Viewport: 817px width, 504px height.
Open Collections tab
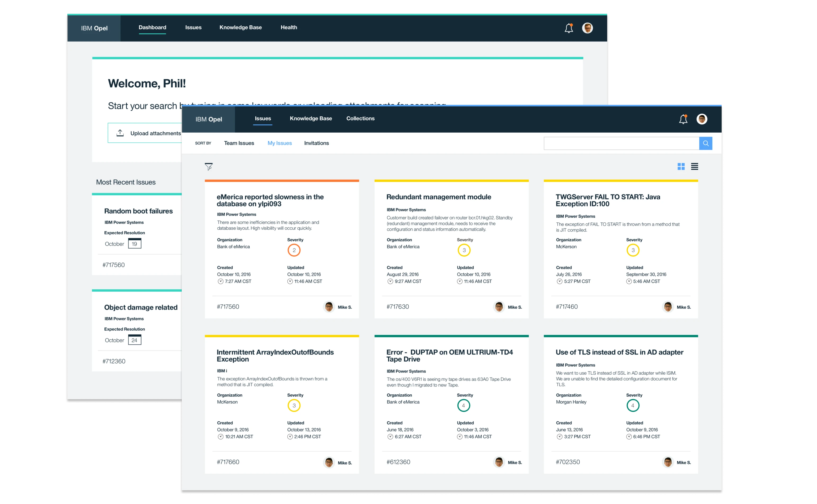click(360, 118)
